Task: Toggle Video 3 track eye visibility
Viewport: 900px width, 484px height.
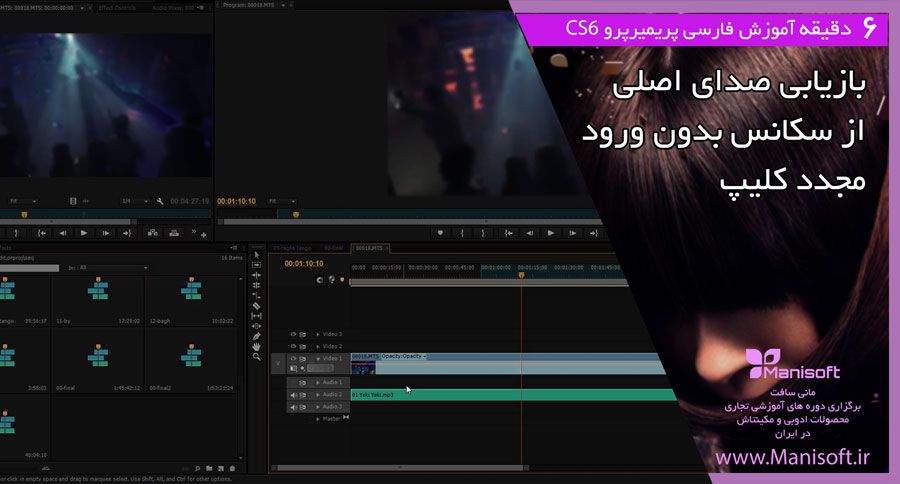Action: click(x=293, y=334)
